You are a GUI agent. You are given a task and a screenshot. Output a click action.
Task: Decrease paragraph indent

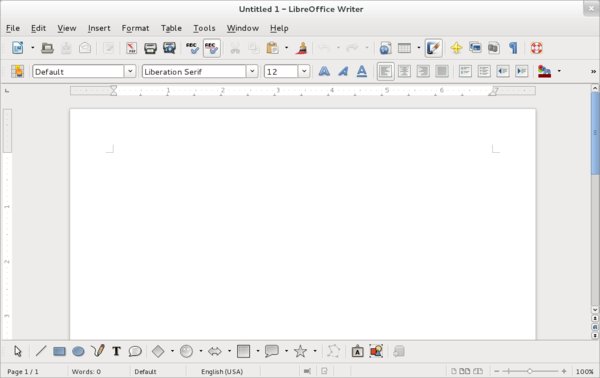502,72
